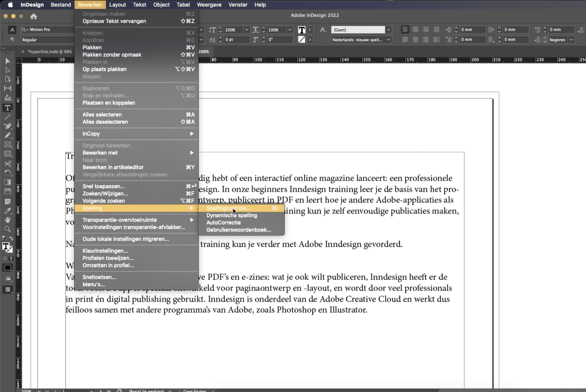This screenshot has width=586, height=392.
Task: Select the Rectangle shape tool
Action: pyautogui.click(x=8, y=154)
